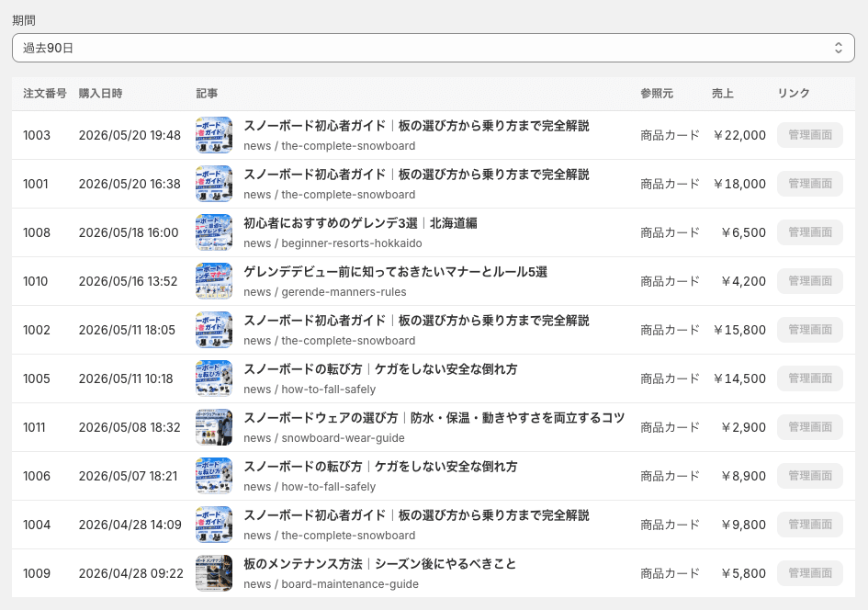
Task: Click the sales amount ￥22,000
Action: 739,135
